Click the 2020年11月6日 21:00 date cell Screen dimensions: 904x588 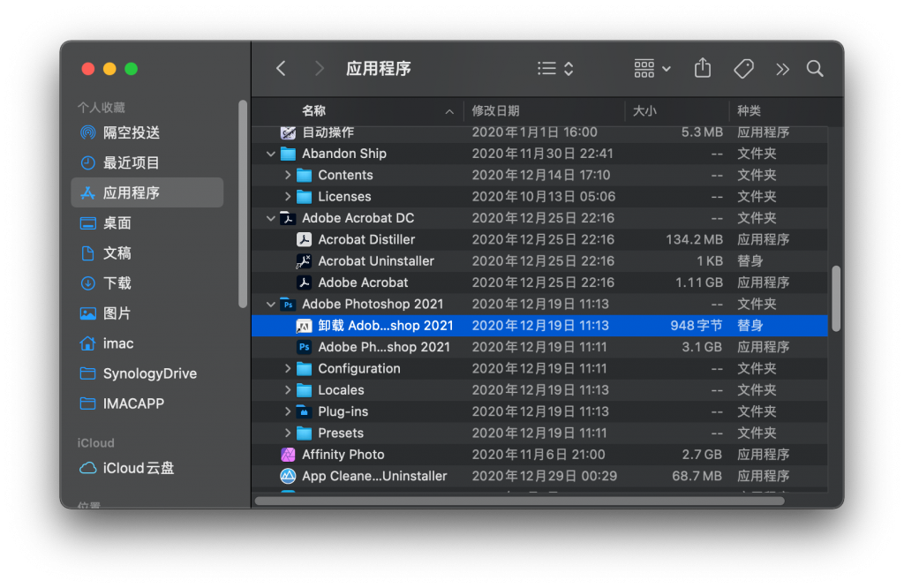pos(539,455)
